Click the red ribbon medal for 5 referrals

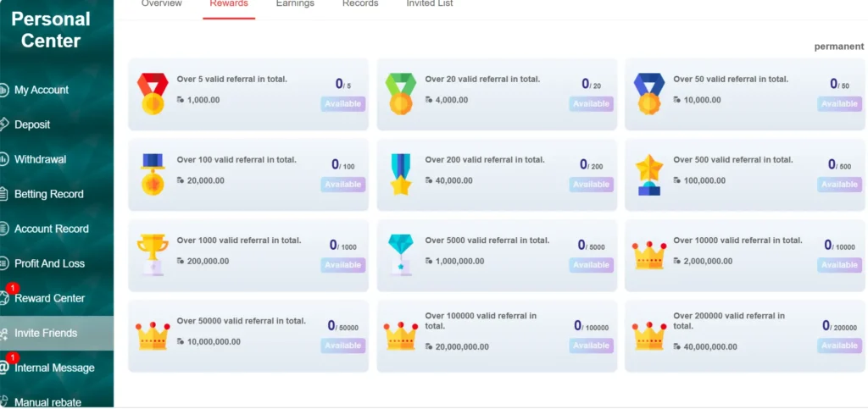coord(153,94)
